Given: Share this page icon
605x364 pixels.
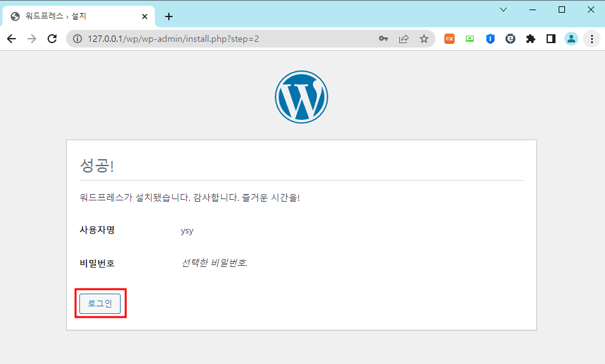Looking at the screenshot, I should (404, 39).
